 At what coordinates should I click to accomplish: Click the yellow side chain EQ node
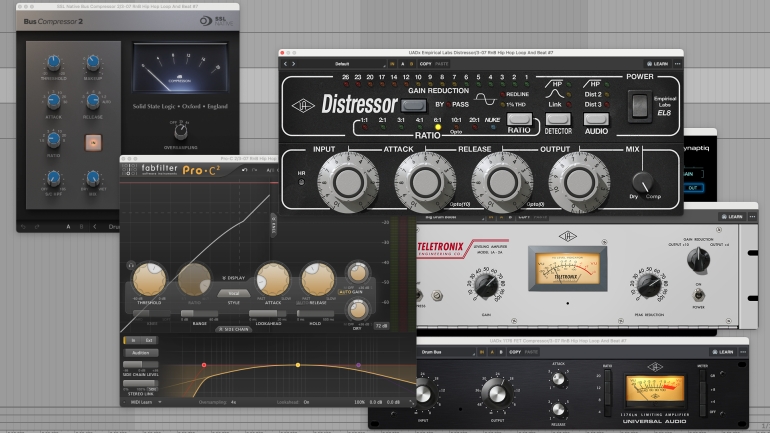pyautogui.click(x=298, y=365)
